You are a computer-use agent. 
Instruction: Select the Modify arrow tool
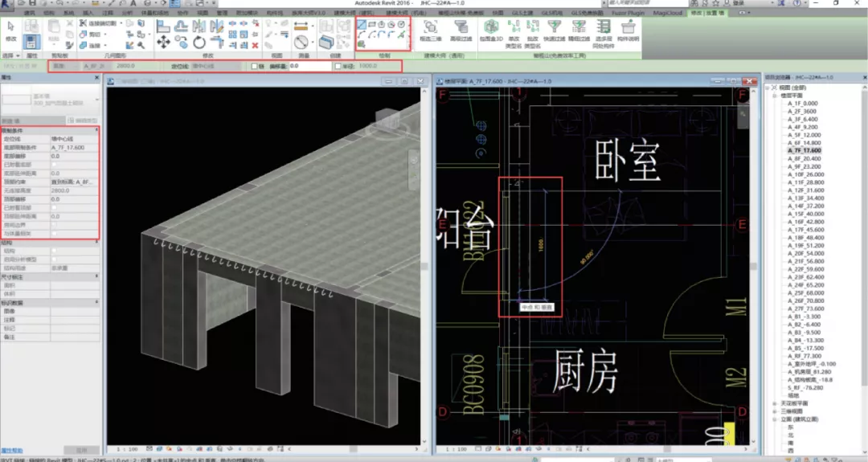pyautogui.click(x=10, y=28)
